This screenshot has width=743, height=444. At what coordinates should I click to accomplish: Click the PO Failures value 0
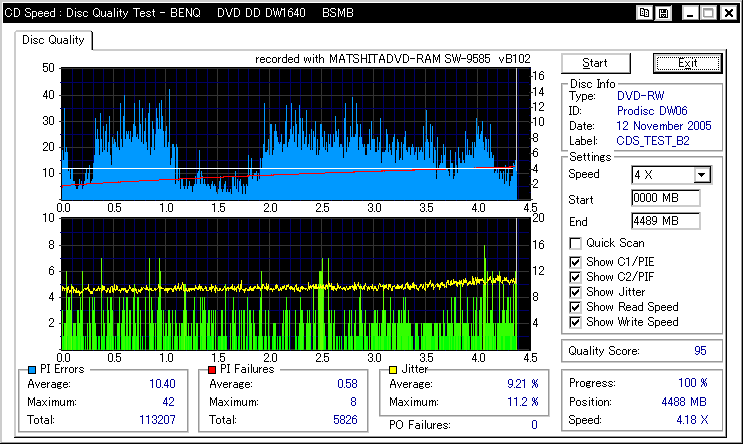click(x=534, y=425)
